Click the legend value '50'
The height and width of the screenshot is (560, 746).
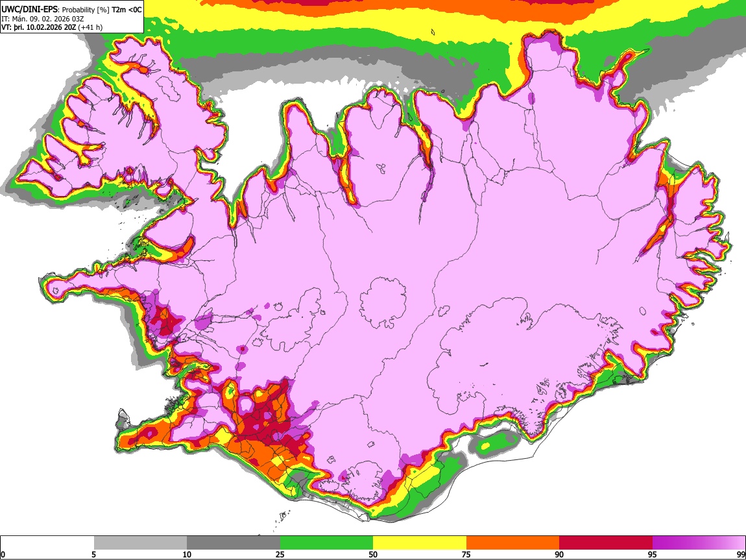(373, 554)
